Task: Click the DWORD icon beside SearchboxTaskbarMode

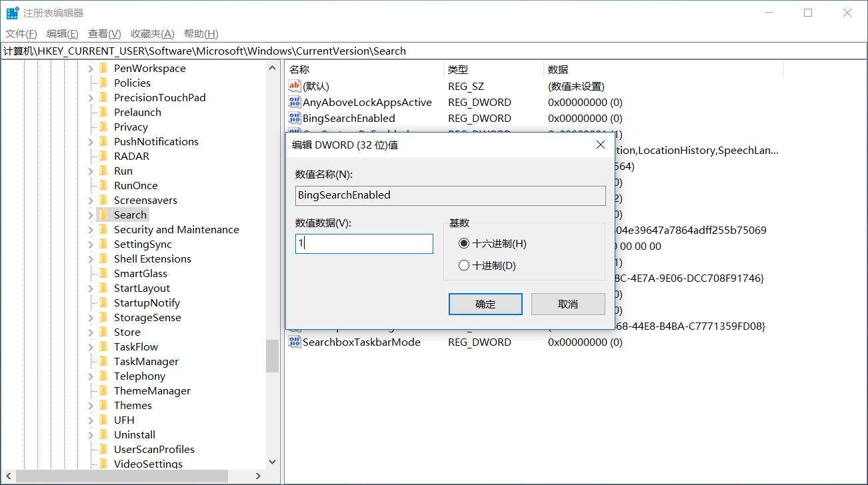Action: pos(294,342)
